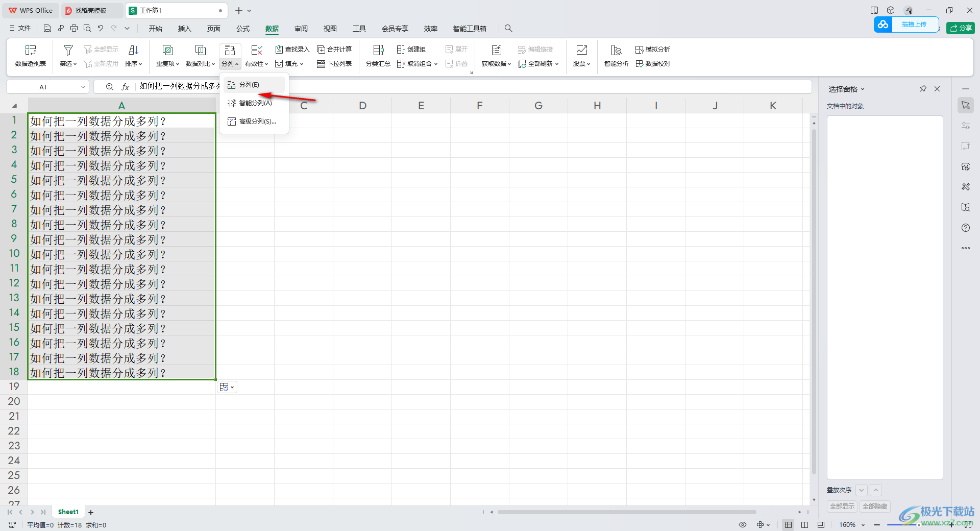Click What-If Analysis (模拟分析)
Viewport: 980px width, 531px height.
tap(653, 50)
